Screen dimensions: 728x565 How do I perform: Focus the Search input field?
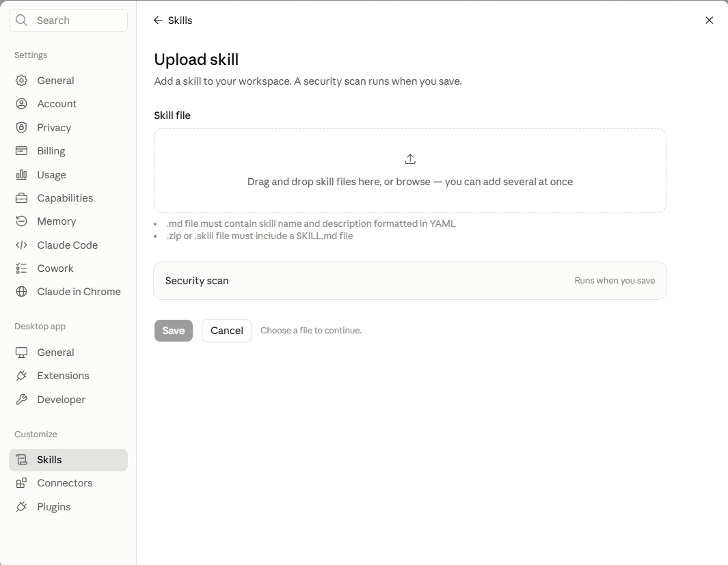tap(68, 20)
